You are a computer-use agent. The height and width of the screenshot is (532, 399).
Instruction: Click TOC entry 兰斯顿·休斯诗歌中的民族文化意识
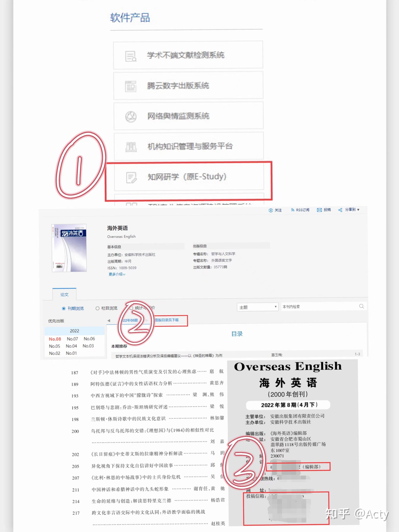pos(128,419)
